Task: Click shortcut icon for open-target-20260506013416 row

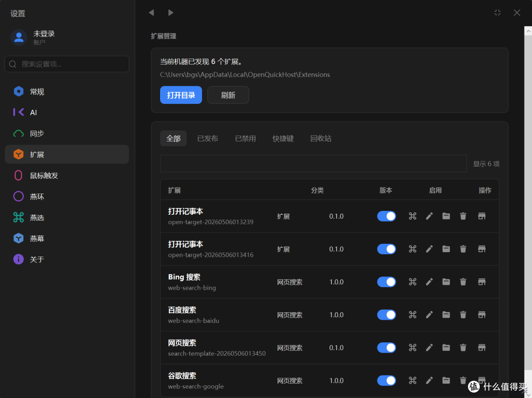Action: click(x=412, y=249)
